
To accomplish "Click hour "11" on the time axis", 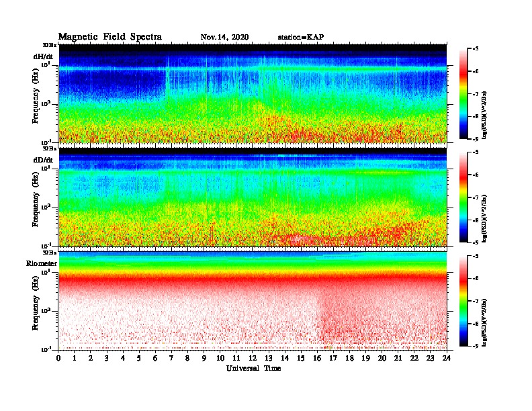I will pos(236,358).
